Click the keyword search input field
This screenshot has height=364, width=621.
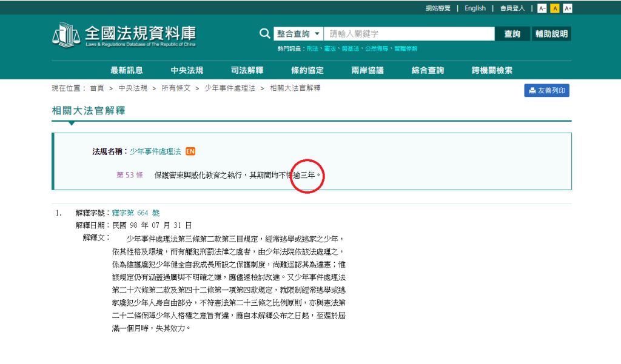point(409,34)
